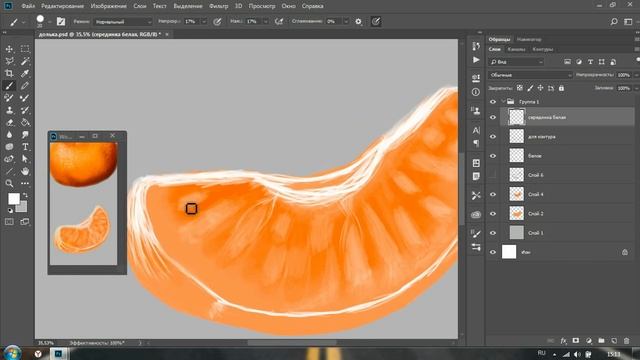Open the smoothing 0% slider arrow
This screenshot has height=360, width=640.
click(346, 22)
